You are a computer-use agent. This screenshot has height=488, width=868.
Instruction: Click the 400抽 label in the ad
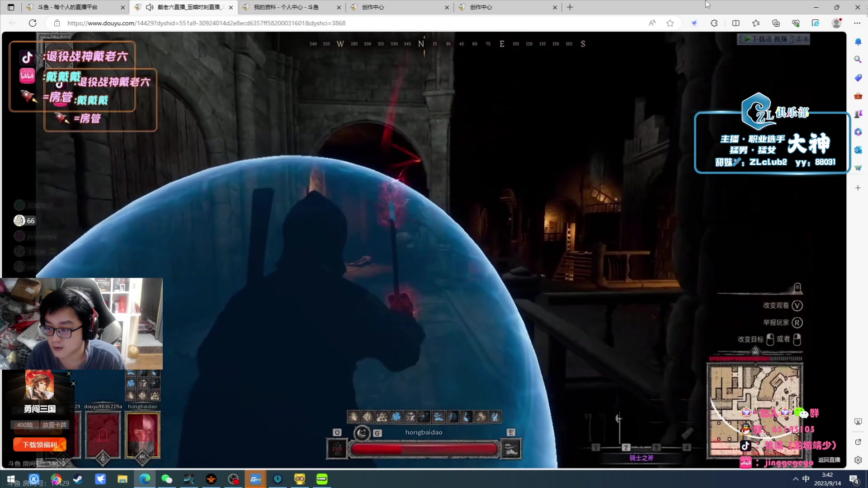tap(24, 425)
